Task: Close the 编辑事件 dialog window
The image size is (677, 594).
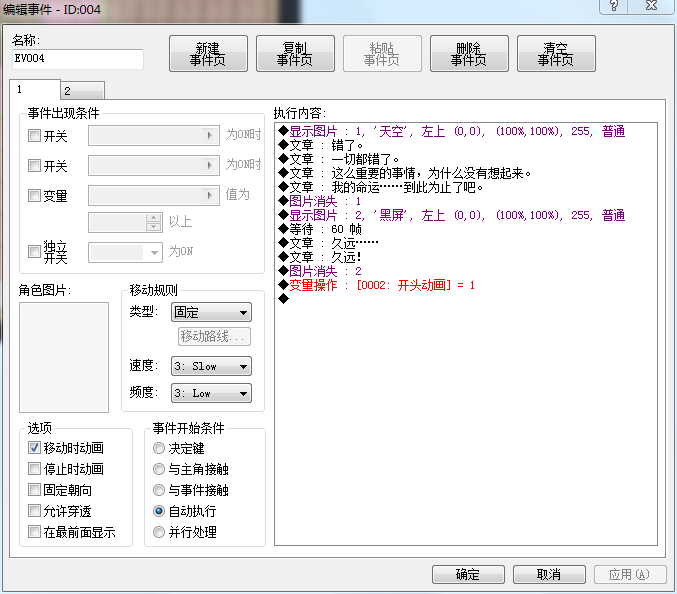Action: (x=651, y=6)
